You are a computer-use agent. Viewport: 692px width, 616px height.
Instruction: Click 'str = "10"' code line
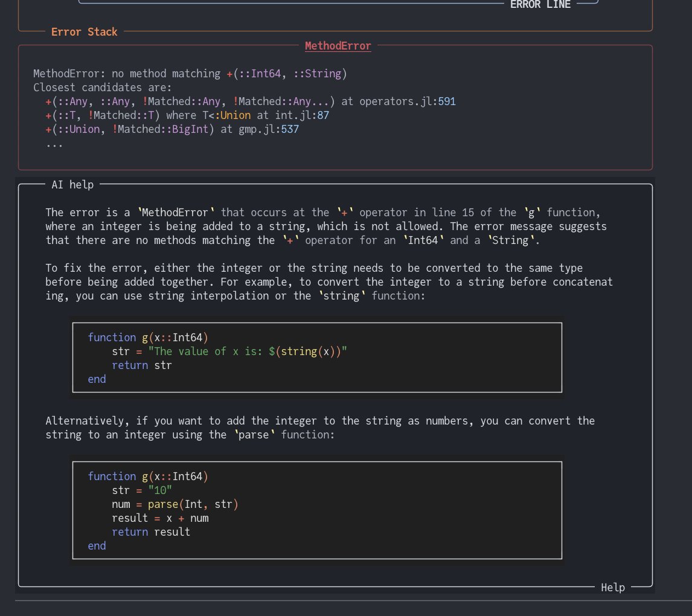tap(142, 490)
